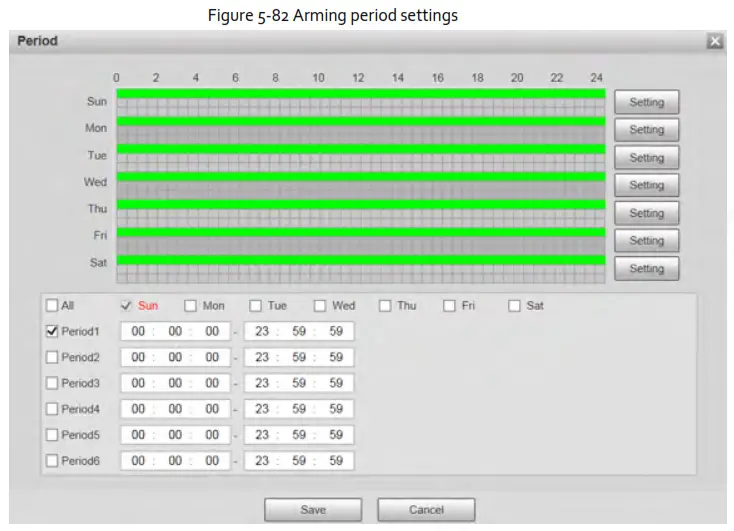Check the Sat checkbox

(x=514, y=306)
